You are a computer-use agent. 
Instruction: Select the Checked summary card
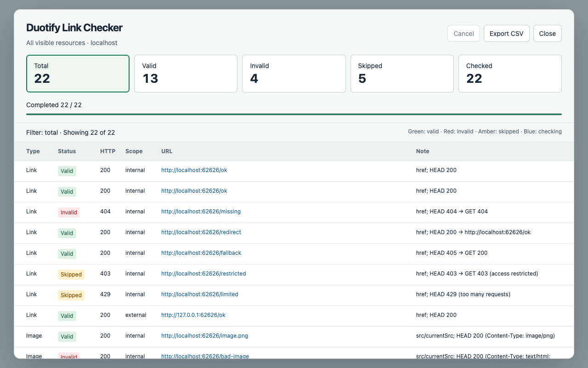click(510, 74)
